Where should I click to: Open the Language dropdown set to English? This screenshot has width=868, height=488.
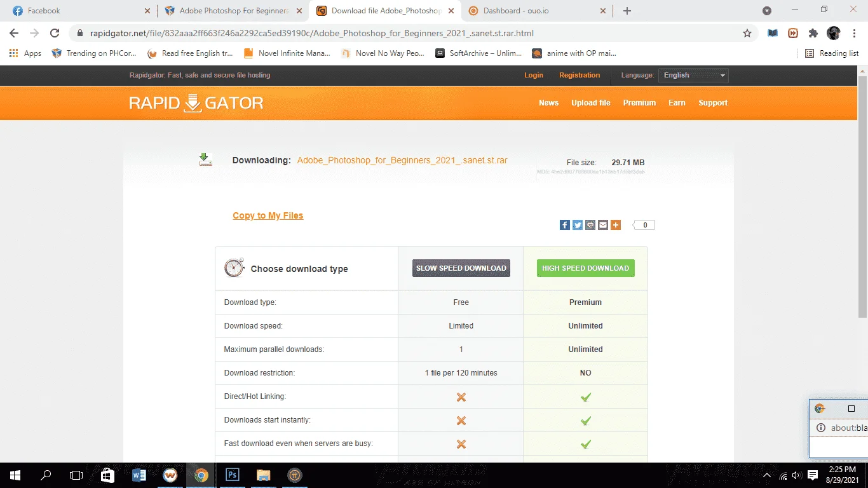[693, 75]
